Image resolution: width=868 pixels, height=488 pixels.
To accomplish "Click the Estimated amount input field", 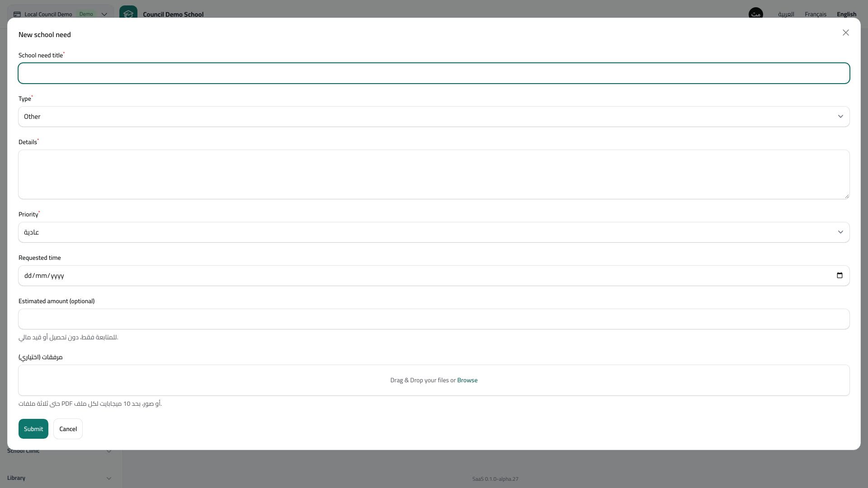I will tap(434, 319).
